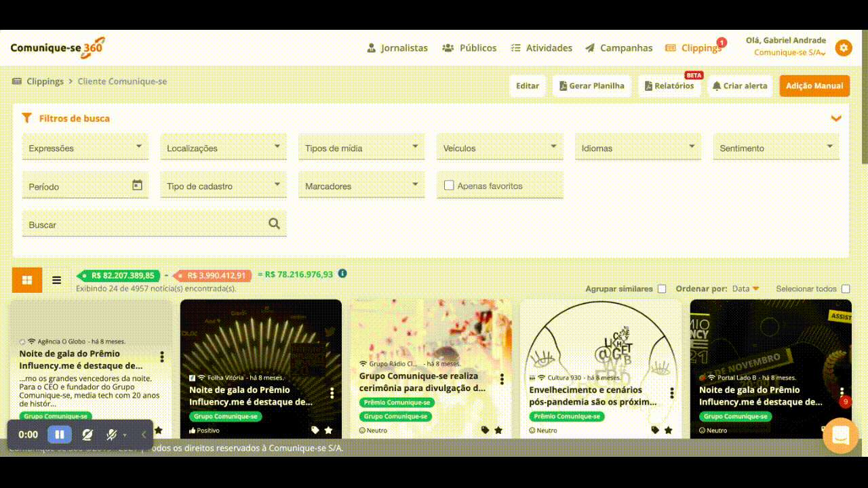Open the orange settings gear icon
This screenshot has height=488, width=868.
click(844, 47)
